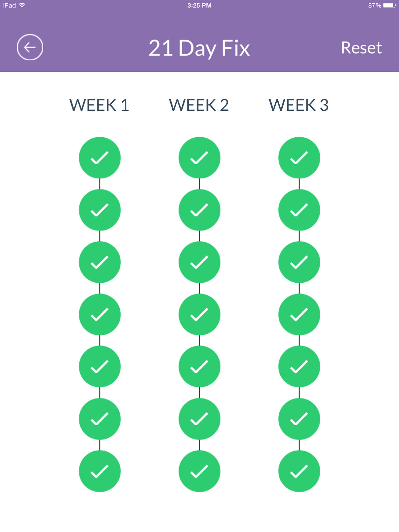
Task: Toggle first day checkmark in Week 2
Action: coord(199,158)
